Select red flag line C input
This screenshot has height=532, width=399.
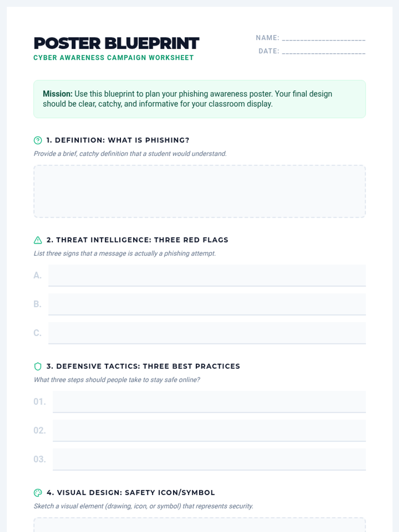click(x=207, y=333)
